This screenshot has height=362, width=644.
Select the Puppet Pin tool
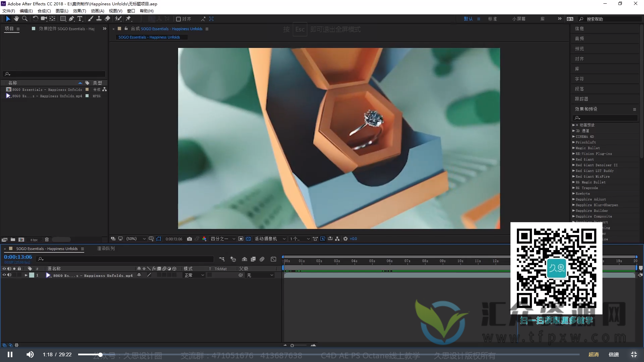click(x=128, y=19)
